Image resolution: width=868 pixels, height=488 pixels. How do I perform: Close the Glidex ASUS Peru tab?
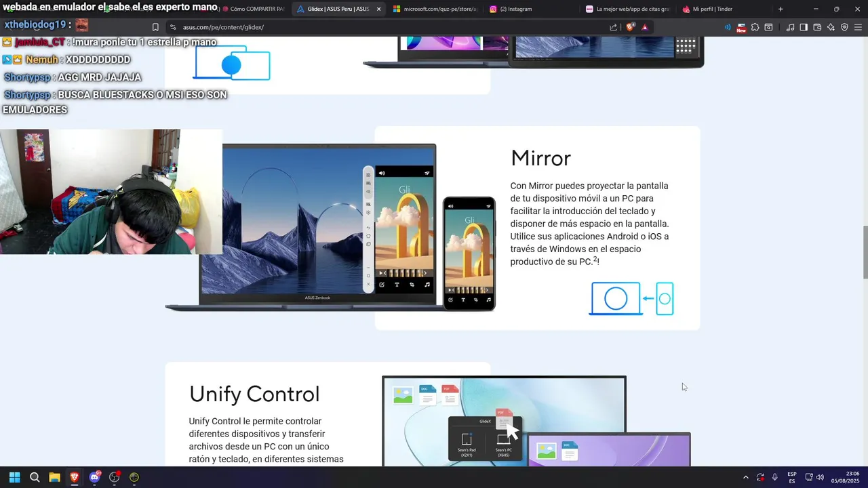tap(378, 9)
